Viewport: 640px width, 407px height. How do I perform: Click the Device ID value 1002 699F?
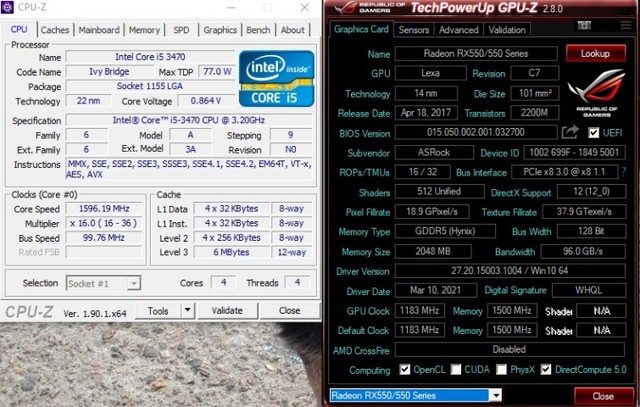tap(574, 152)
